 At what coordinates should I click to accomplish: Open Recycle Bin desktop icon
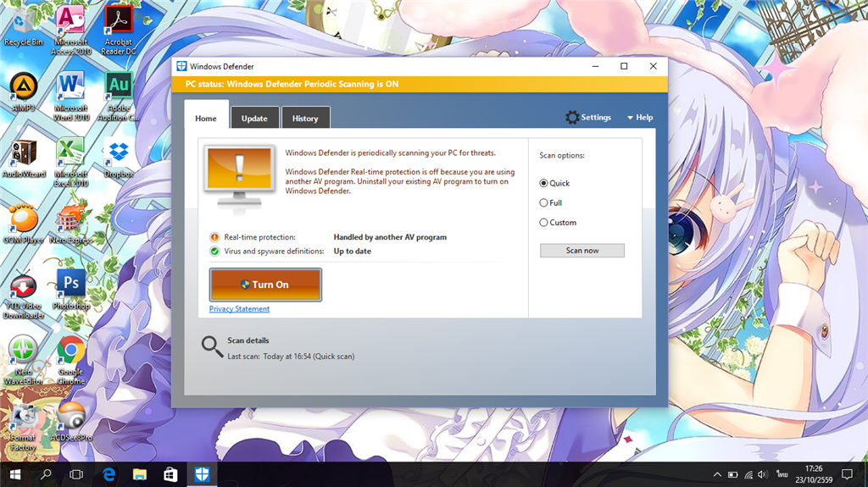[23, 26]
